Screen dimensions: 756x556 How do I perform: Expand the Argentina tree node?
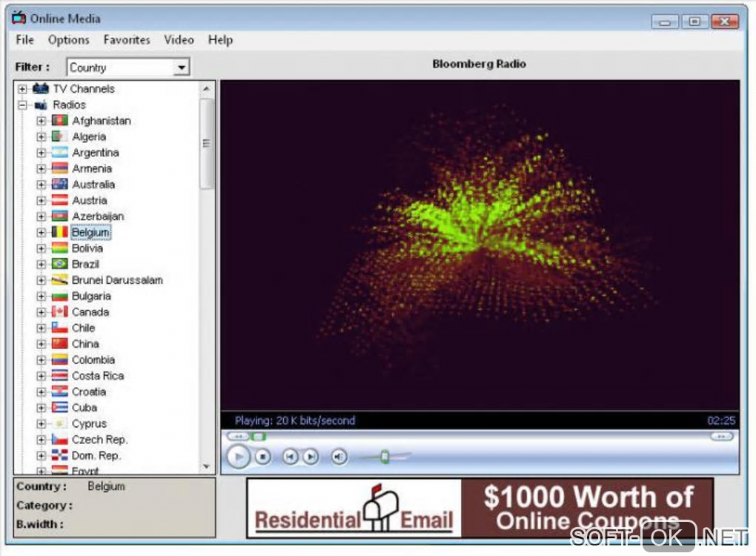point(42,153)
